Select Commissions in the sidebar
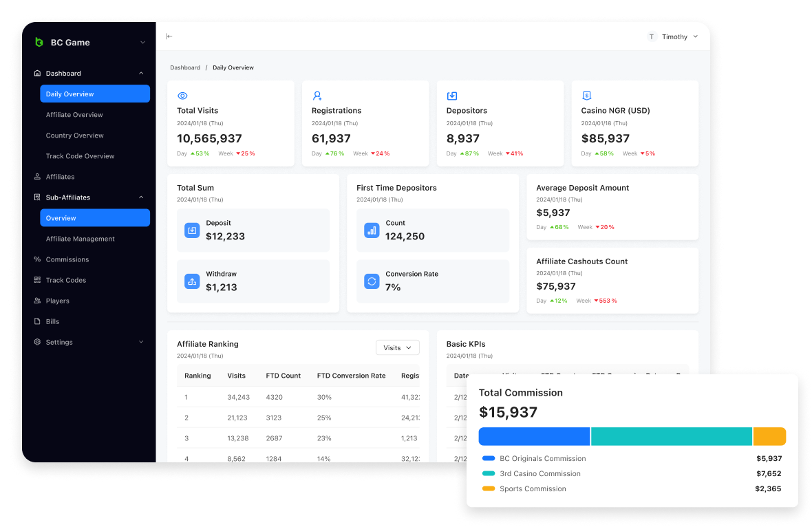812x527 pixels. [67, 259]
